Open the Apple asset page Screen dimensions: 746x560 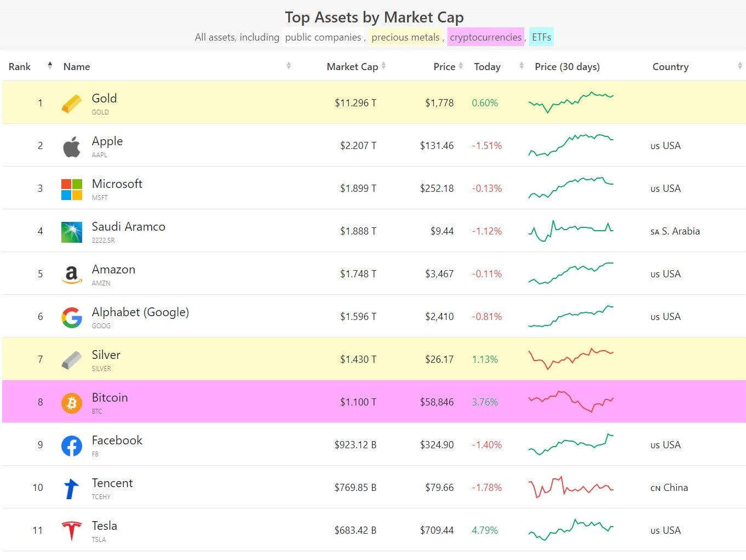[x=107, y=141]
